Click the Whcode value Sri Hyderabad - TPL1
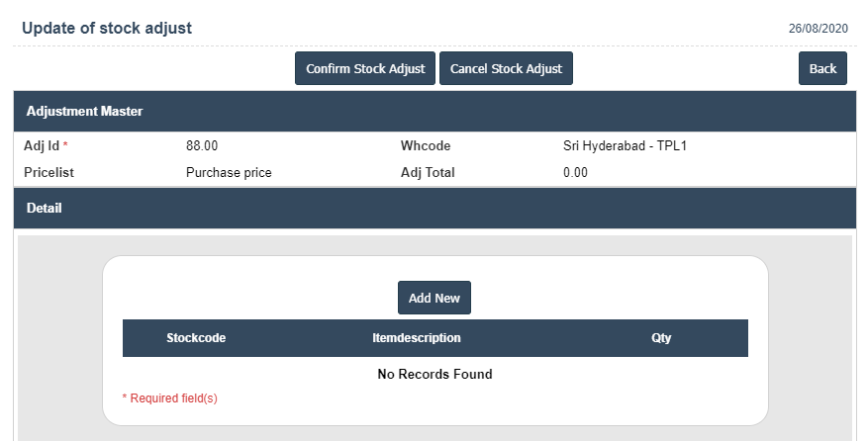Screen dimensions: 868x441 coord(626,146)
